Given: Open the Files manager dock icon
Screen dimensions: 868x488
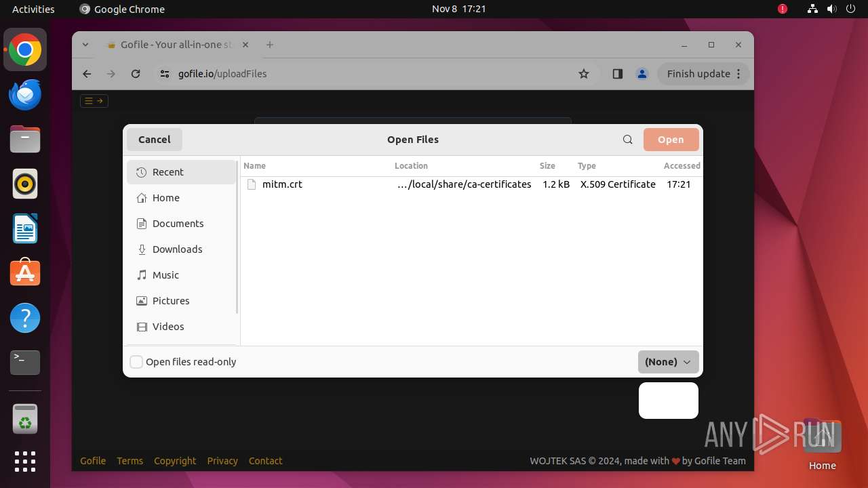Looking at the screenshot, I should [x=25, y=140].
